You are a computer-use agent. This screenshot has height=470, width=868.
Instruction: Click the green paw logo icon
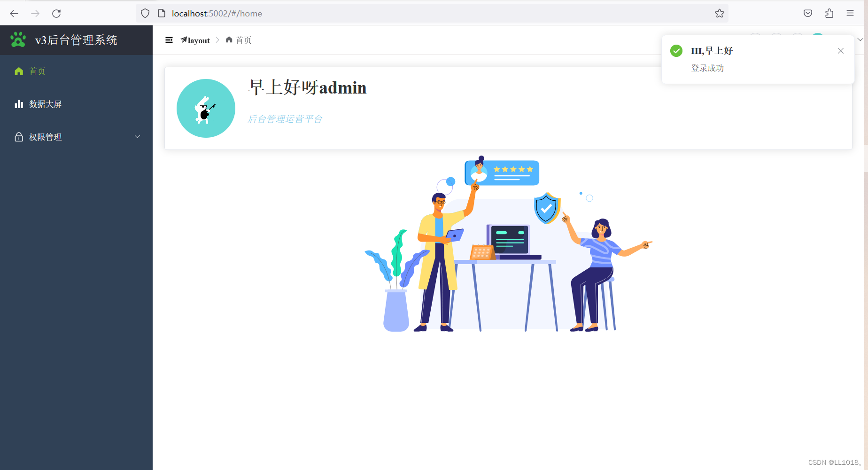[18, 40]
